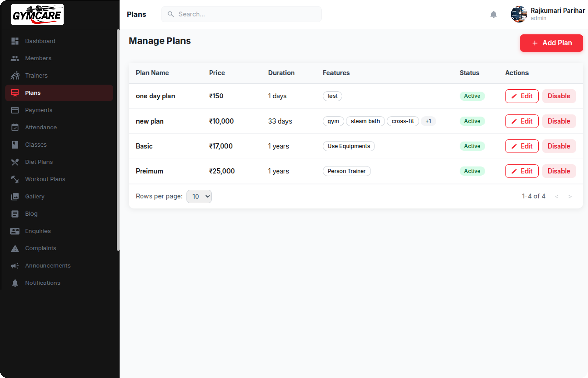
Task: Select Announcements from the sidebar
Action: coord(48,265)
